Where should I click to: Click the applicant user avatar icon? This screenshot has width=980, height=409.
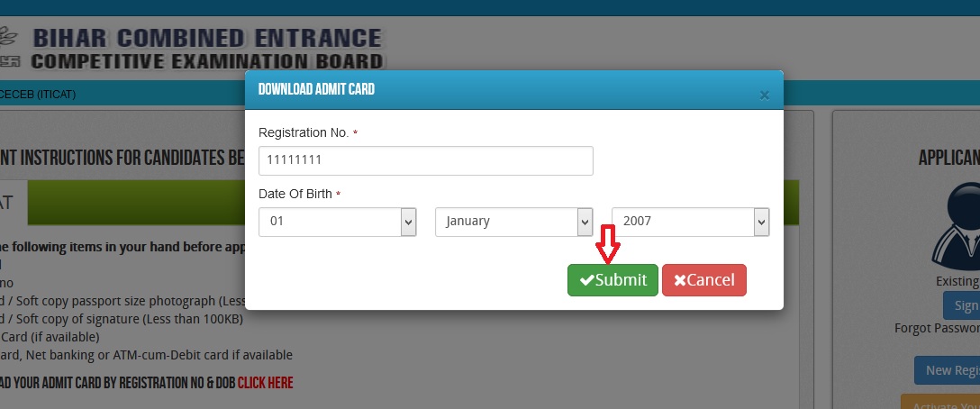tap(959, 226)
